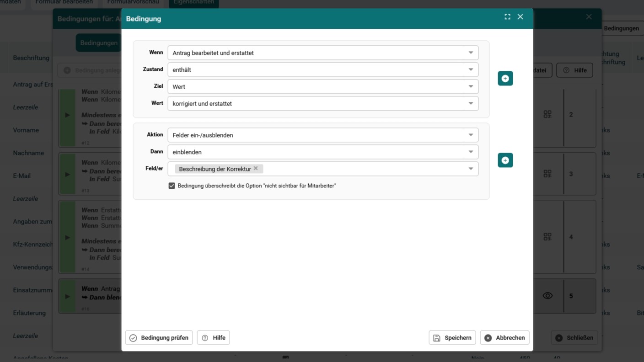Expand condition #13 with its triangle

tap(67, 175)
